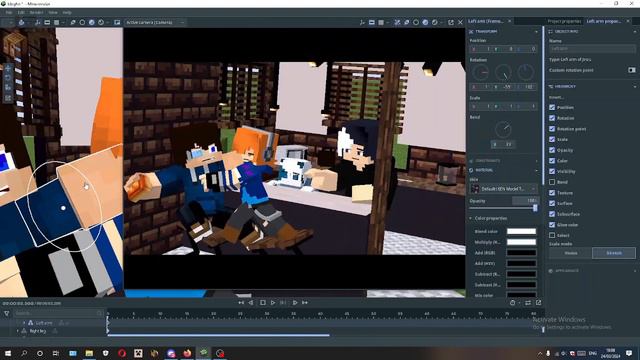Open the Windows Start menu
The height and width of the screenshot is (360, 640).
7,353
